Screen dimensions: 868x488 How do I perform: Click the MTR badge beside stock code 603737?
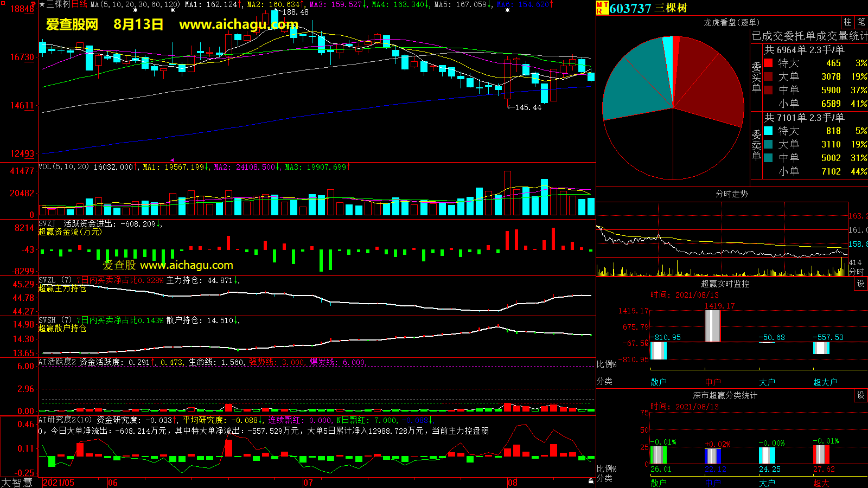pos(602,8)
